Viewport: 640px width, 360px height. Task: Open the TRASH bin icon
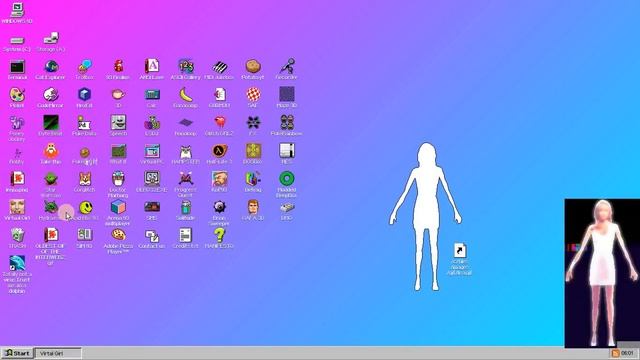point(17,235)
